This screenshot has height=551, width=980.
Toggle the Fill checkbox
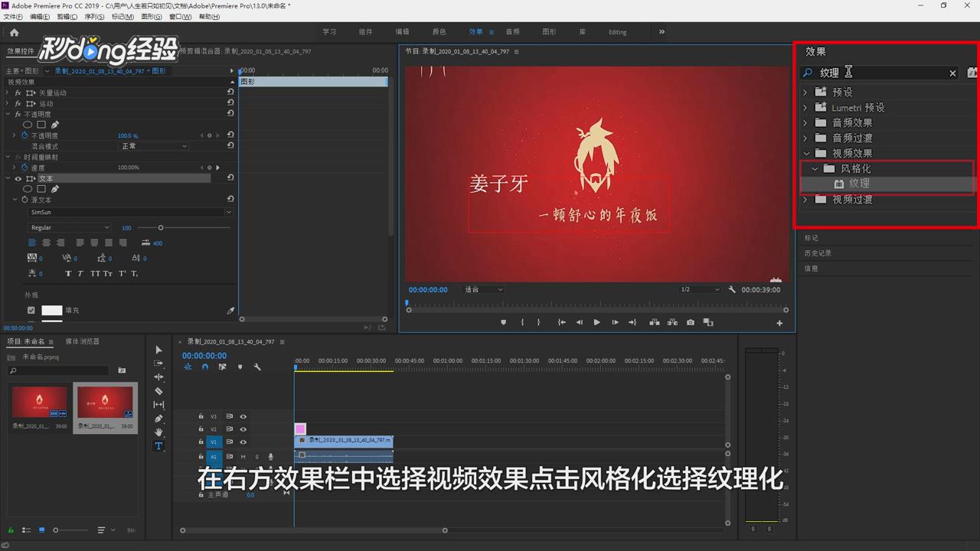click(31, 311)
